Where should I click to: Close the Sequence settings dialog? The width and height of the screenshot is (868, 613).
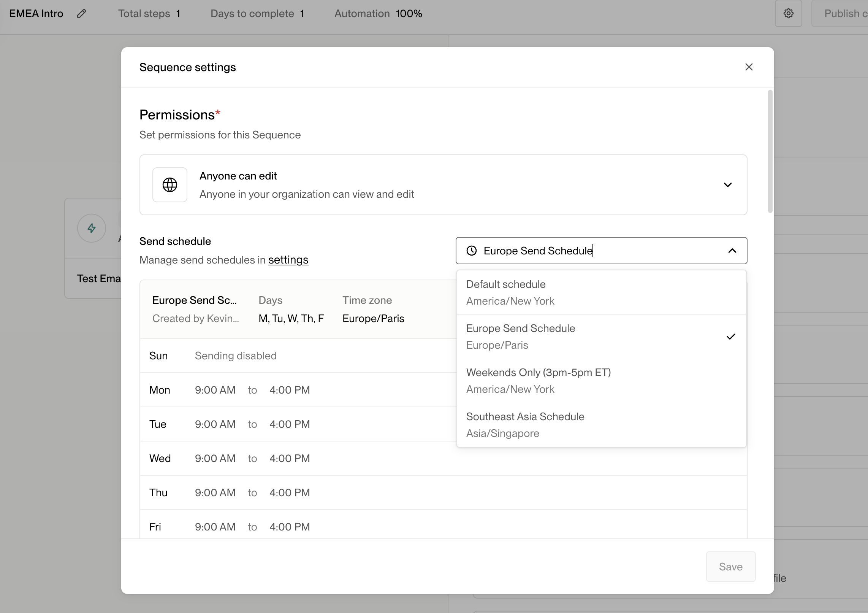click(749, 67)
